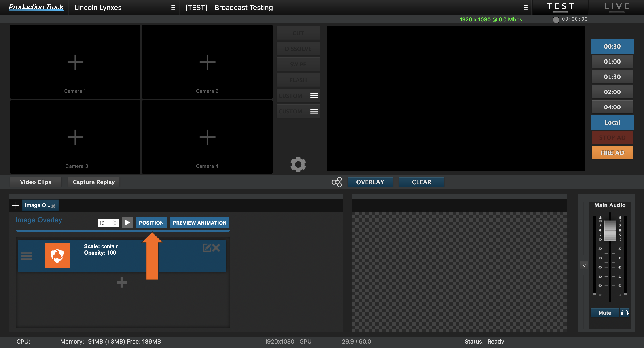Add a new overlay tab with plus icon
Viewport: 644px width, 348px height.
click(15, 205)
